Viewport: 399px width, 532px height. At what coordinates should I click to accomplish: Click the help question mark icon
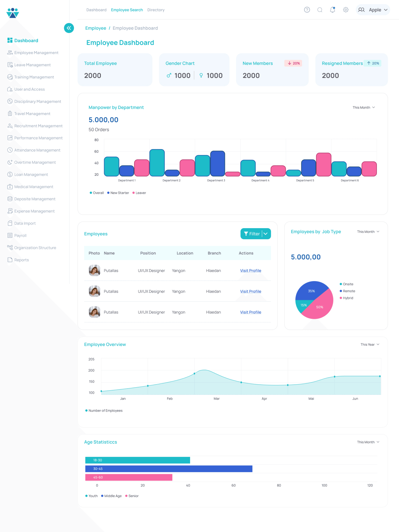(307, 10)
